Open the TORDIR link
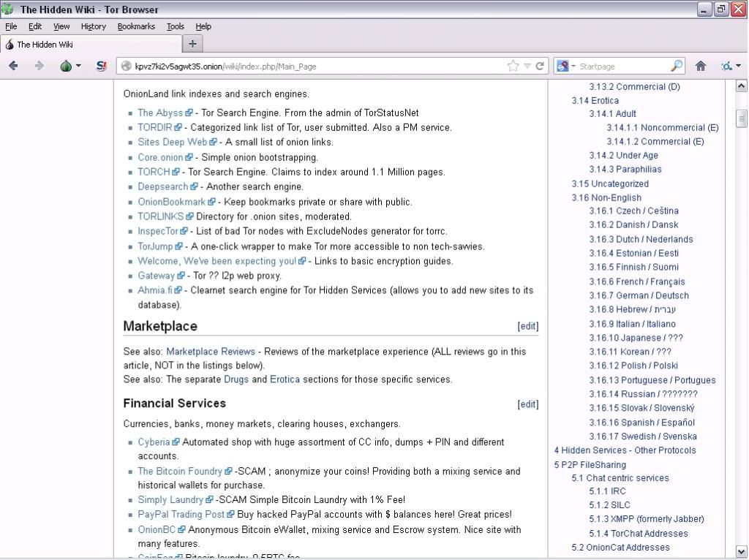 click(x=155, y=127)
